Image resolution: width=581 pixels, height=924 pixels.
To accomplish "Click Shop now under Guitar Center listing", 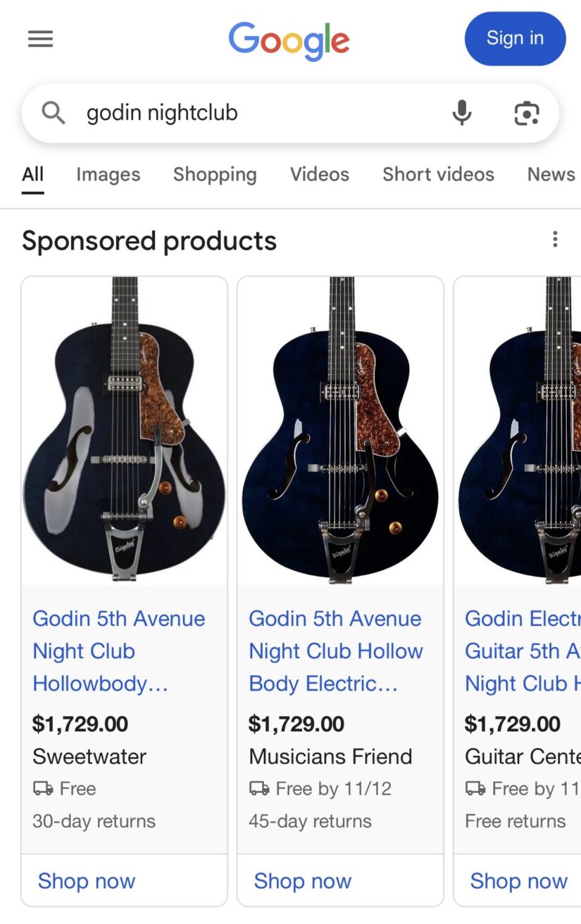I will 518,881.
